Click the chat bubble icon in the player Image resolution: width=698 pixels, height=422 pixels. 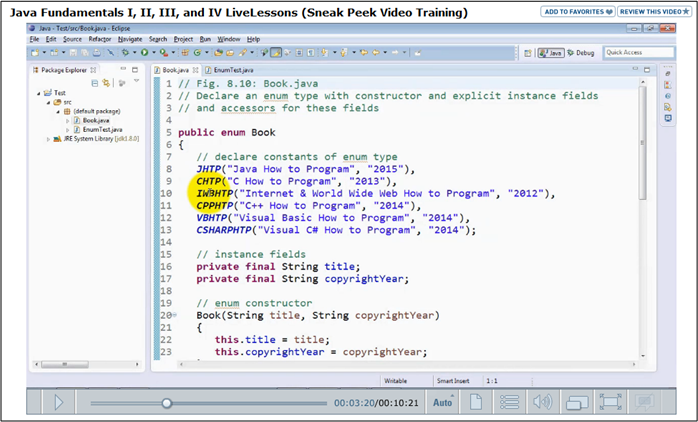644,402
